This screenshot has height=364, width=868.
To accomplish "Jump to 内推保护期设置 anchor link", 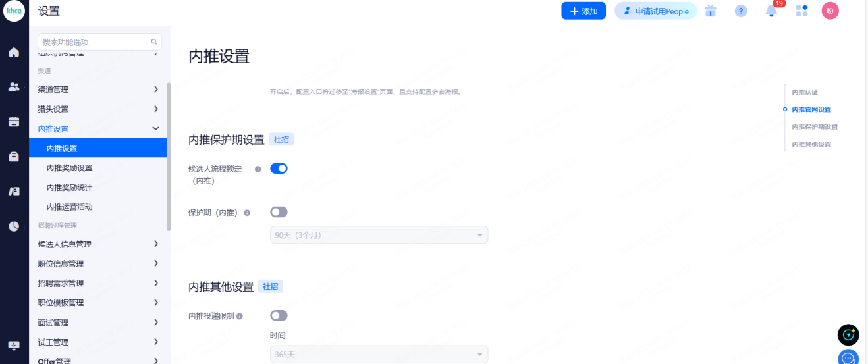I will coord(814,126).
